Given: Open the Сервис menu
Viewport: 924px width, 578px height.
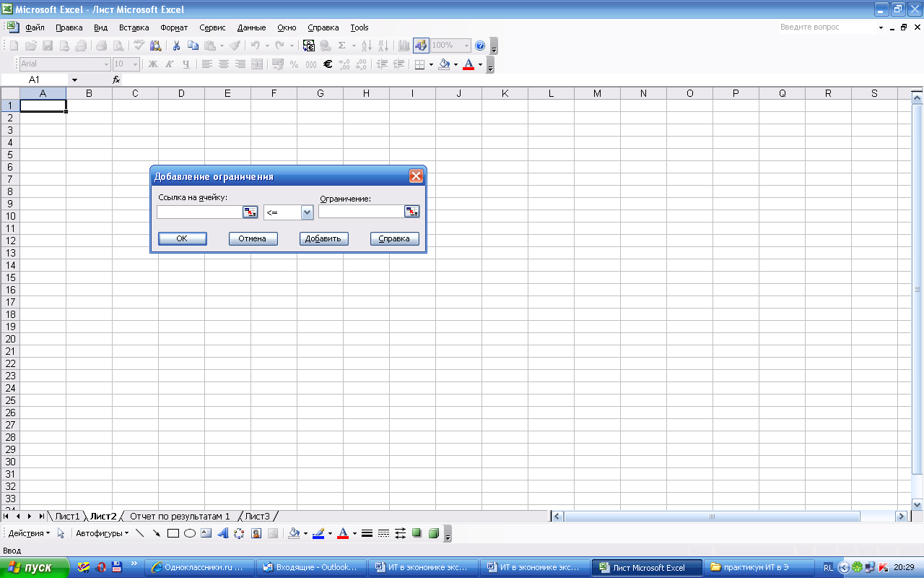Looking at the screenshot, I should [x=212, y=27].
